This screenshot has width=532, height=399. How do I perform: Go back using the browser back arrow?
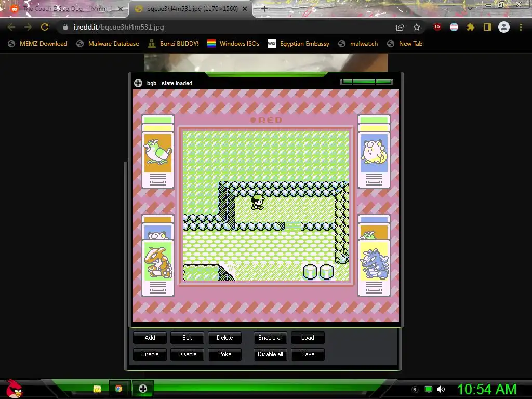click(11, 27)
